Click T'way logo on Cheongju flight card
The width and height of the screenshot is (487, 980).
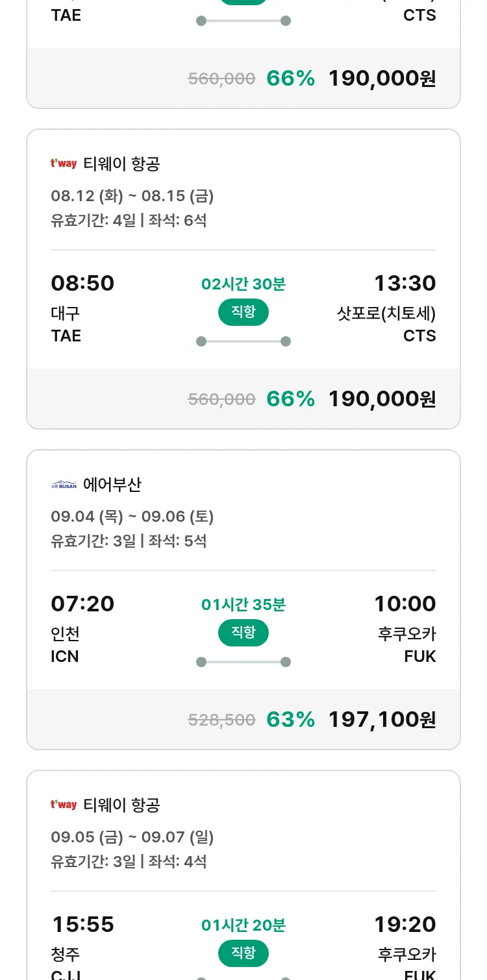(64, 805)
